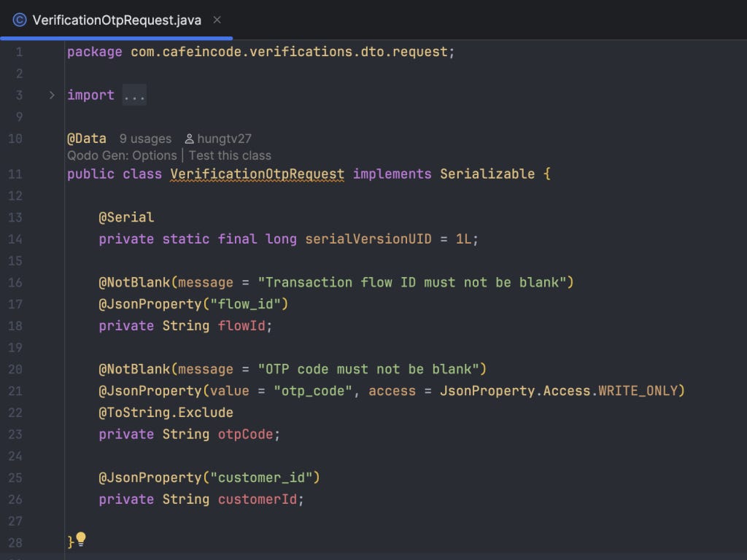Click the Java class icon in the tab
Screen dimensions: 747x560
(20, 20)
